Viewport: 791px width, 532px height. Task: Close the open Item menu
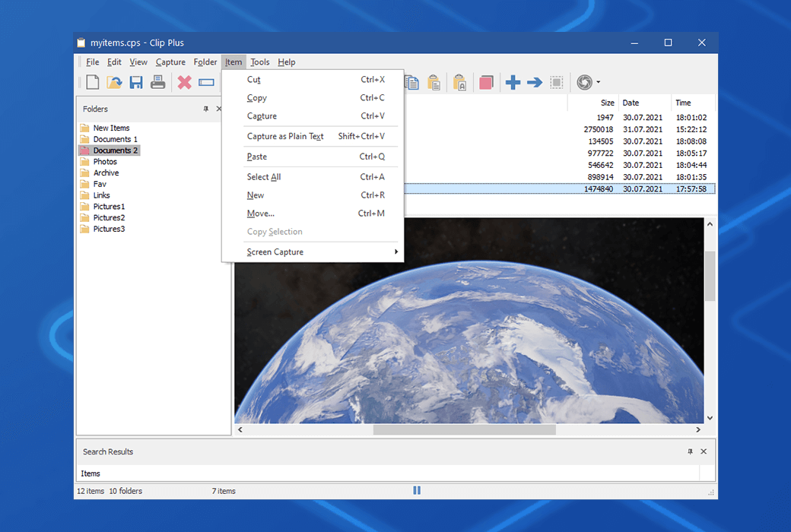point(233,62)
